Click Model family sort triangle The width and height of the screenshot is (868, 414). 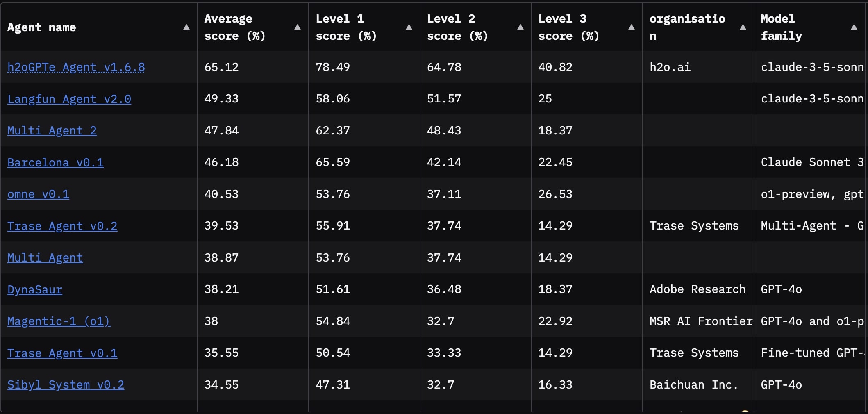pos(854,27)
